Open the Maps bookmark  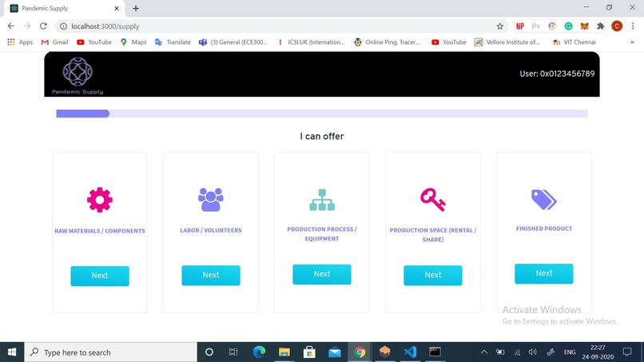pyautogui.click(x=133, y=42)
